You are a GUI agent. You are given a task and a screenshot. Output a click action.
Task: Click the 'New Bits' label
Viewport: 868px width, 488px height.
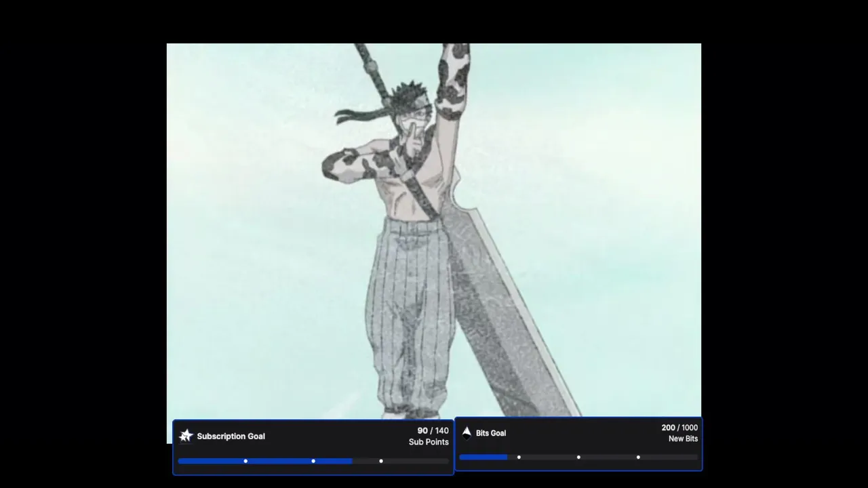[x=683, y=439]
